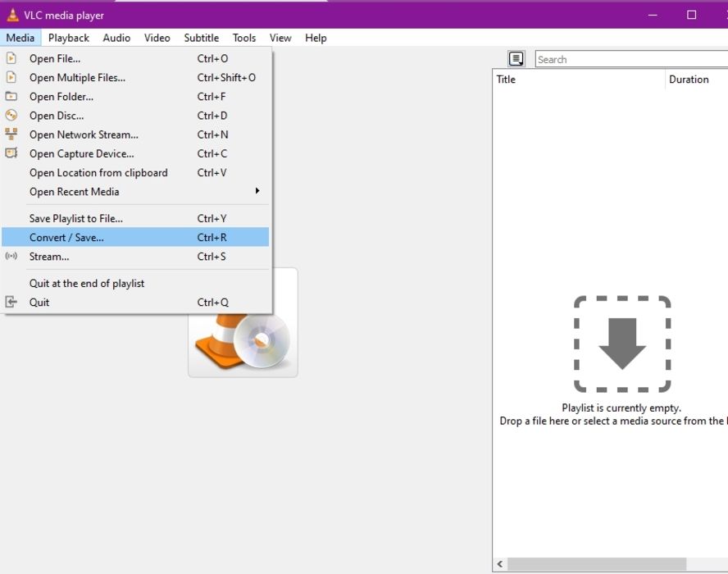Choose Open Recent Media entry
The width and height of the screenshot is (728, 574).
pyautogui.click(x=135, y=191)
